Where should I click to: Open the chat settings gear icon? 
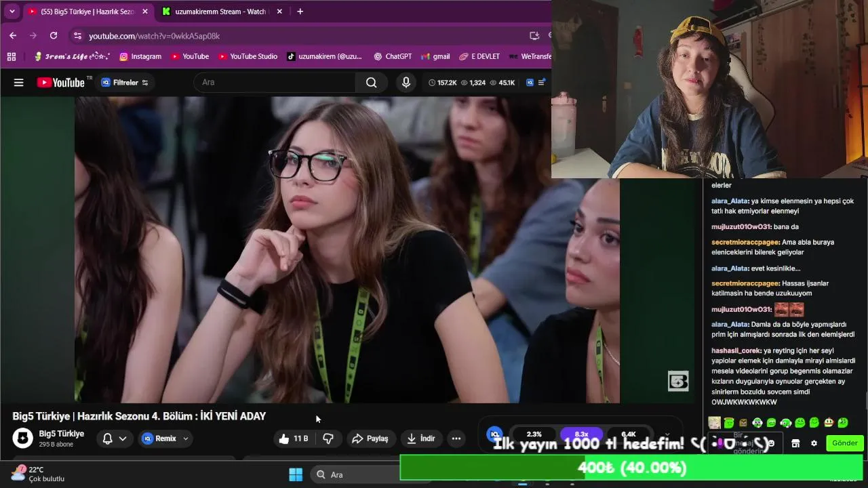pyautogui.click(x=814, y=443)
